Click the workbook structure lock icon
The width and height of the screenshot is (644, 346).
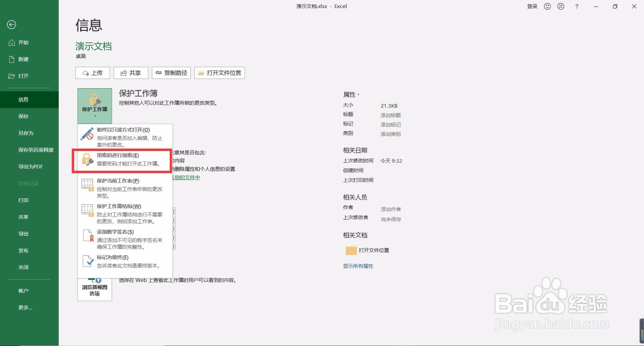pyautogui.click(x=87, y=210)
